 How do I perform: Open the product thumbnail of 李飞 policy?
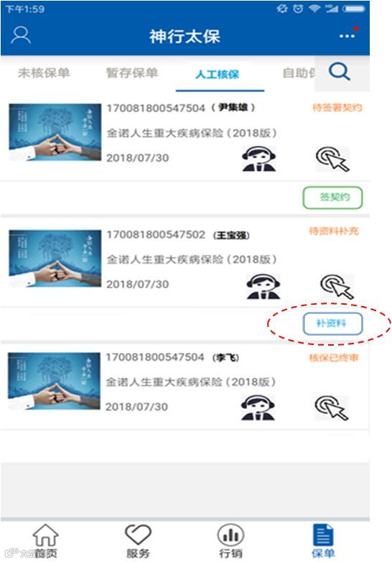54,381
